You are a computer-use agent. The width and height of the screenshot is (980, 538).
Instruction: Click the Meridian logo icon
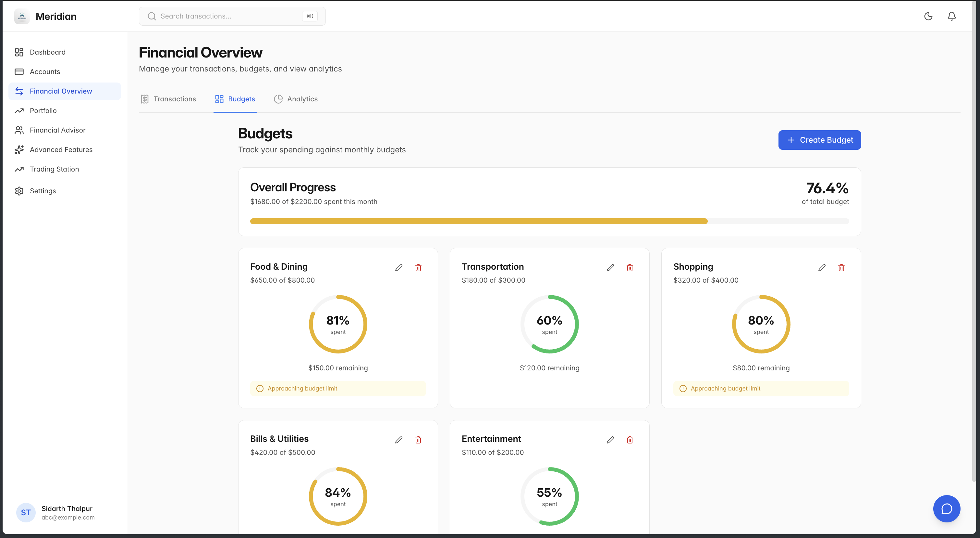(x=22, y=16)
